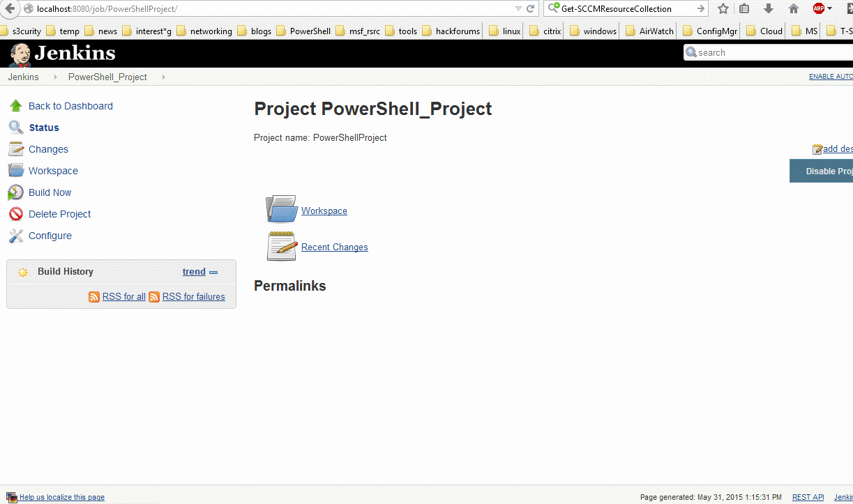
Task: Click the PowerShell_Project breadcrumb
Action: 107,77
